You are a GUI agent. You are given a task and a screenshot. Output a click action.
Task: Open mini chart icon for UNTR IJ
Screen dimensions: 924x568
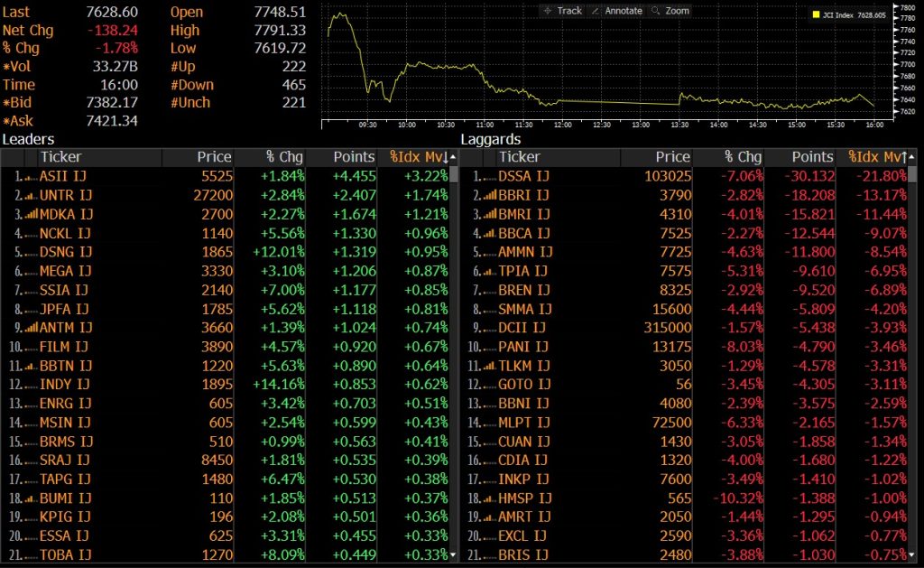31,196
